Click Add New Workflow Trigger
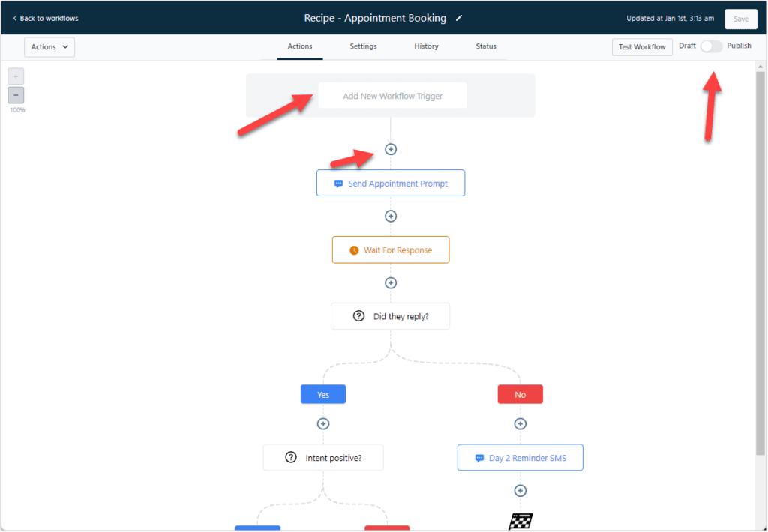The height and width of the screenshot is (532, 768). click(392, 96)
